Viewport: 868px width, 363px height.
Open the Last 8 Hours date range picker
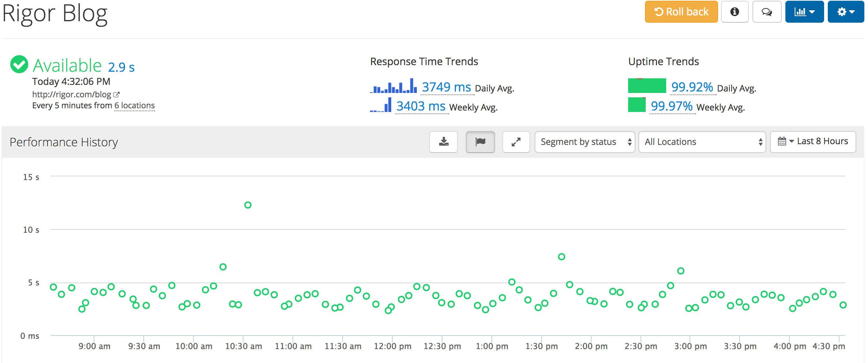(x=813, y=142)
